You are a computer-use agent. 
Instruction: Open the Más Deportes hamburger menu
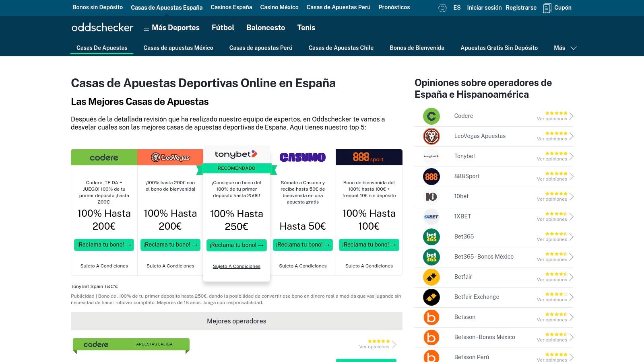(146, 28)
